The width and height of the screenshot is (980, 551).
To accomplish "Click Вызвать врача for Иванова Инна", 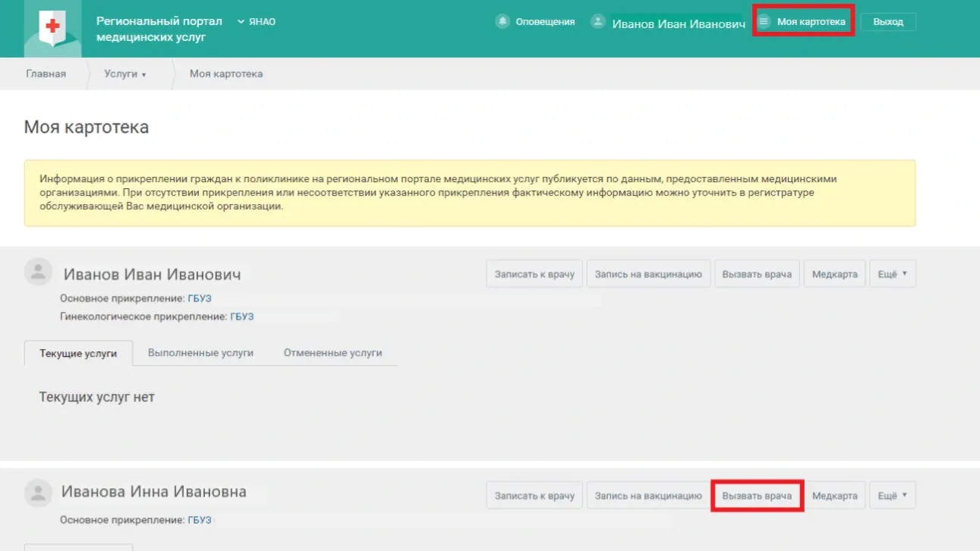I will [757, 496].
